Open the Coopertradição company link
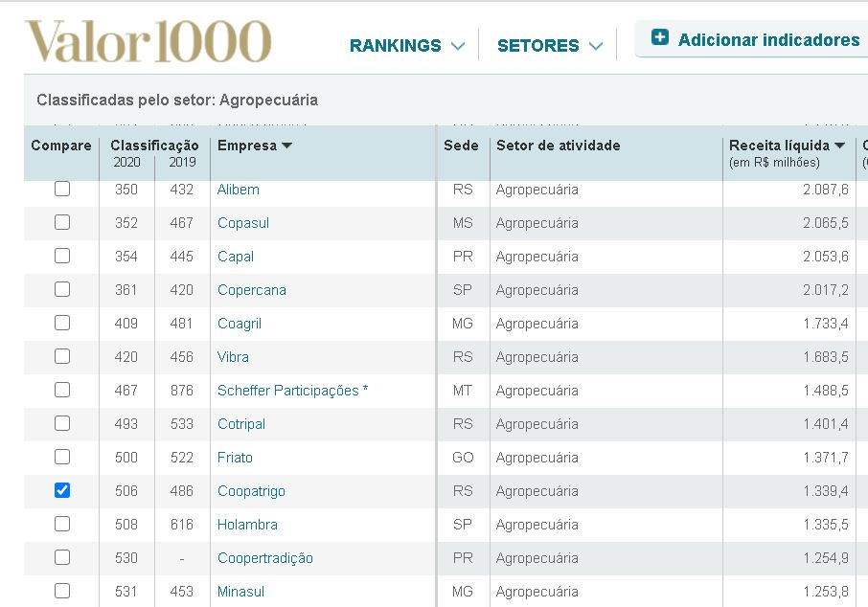This screenshot has width=868, height=607. (x=265, y=558)
